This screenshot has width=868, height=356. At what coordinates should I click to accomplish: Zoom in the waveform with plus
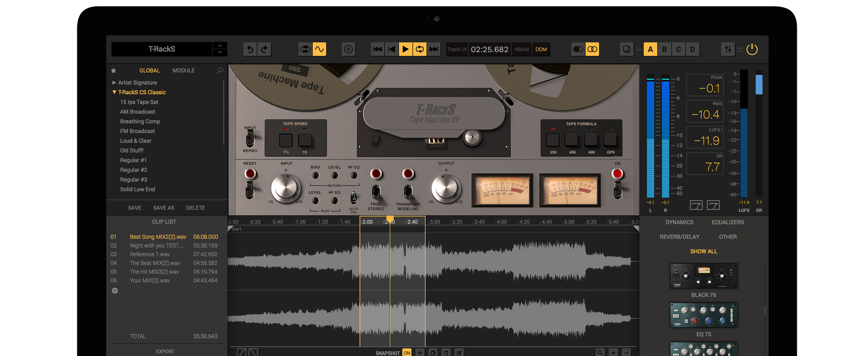coord(613,353)
